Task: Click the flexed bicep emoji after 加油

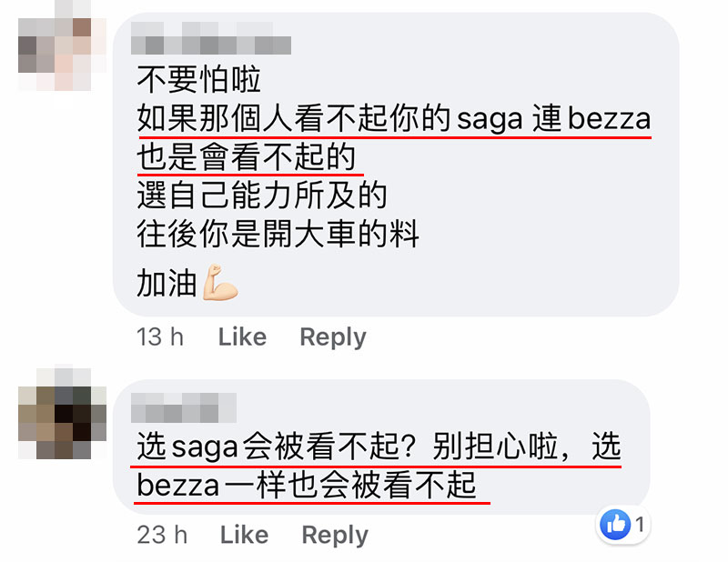Action: [220, 283]
